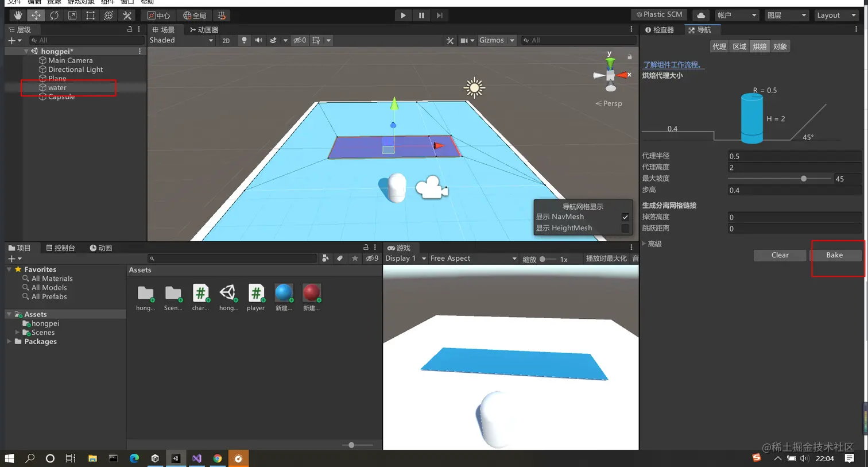Open Plastic SCM button

tap(659, 15)
